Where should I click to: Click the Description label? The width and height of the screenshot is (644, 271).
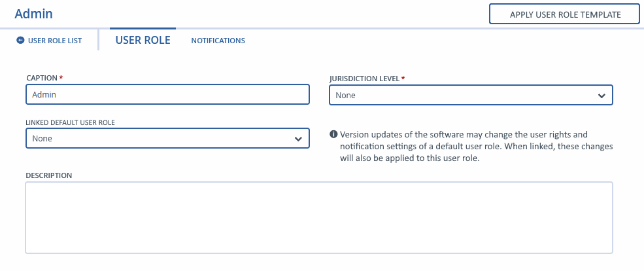(x=49, y=175)
